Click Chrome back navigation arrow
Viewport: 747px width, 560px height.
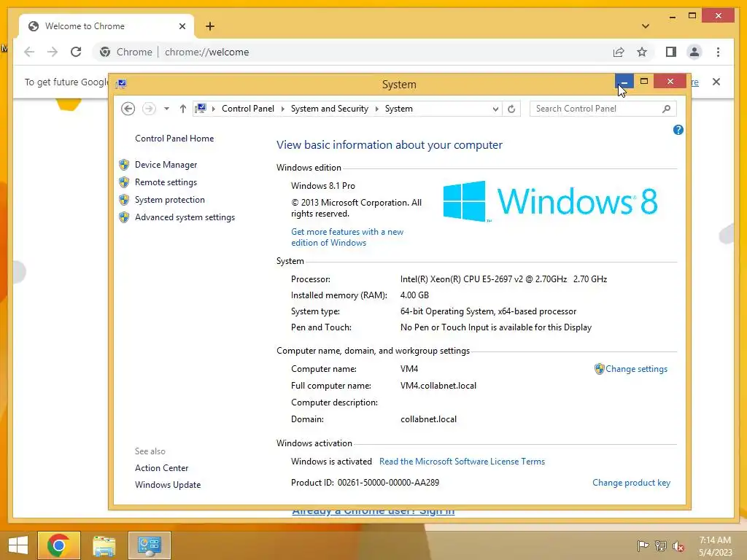click(29, 52)
